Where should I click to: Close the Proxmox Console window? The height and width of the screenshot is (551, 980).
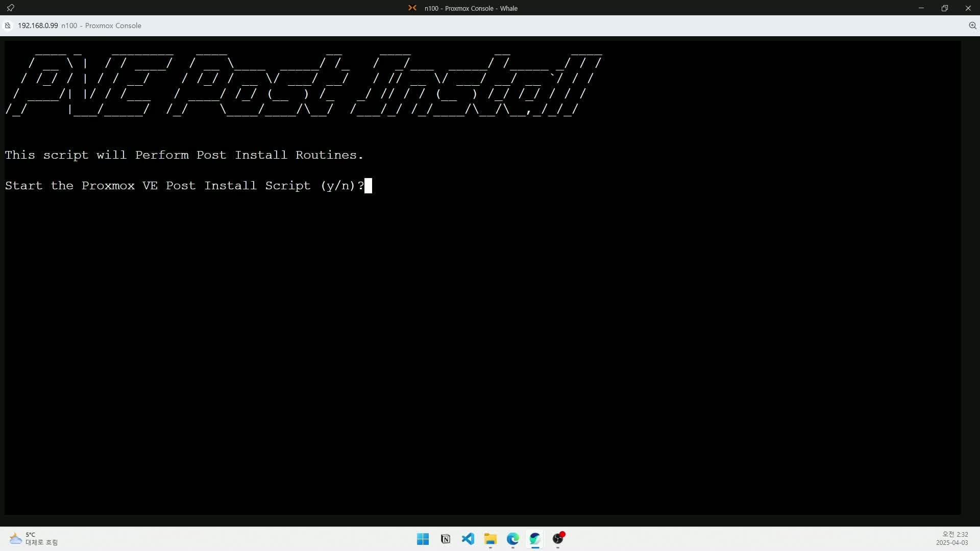click(968, 8)
